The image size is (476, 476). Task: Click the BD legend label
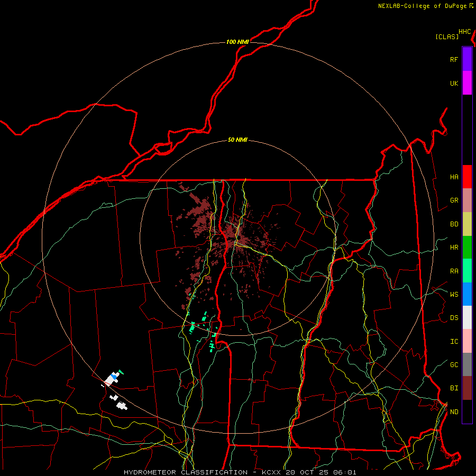454,224
